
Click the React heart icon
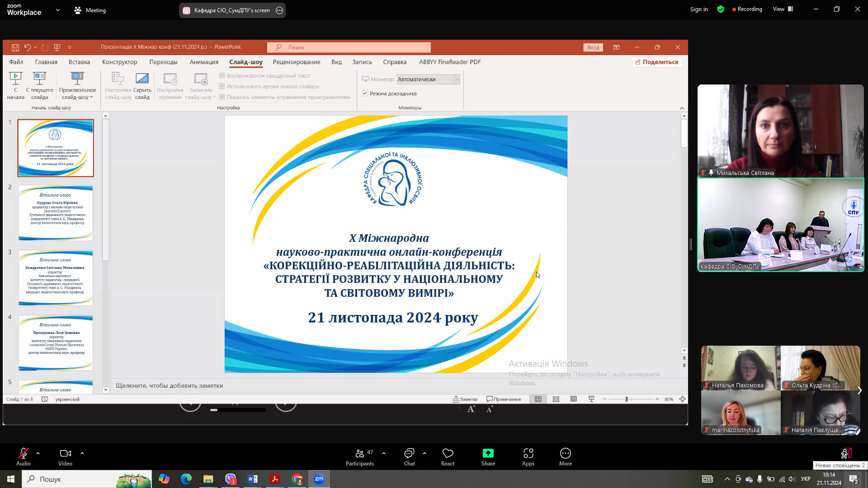pyautogui.click(x=448, y=453)
